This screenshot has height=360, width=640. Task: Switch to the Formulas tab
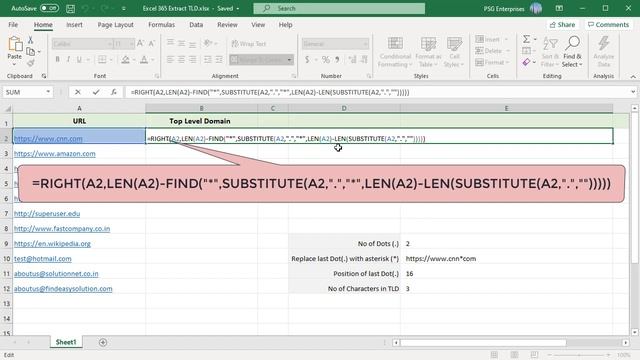[x=161, y=25]
